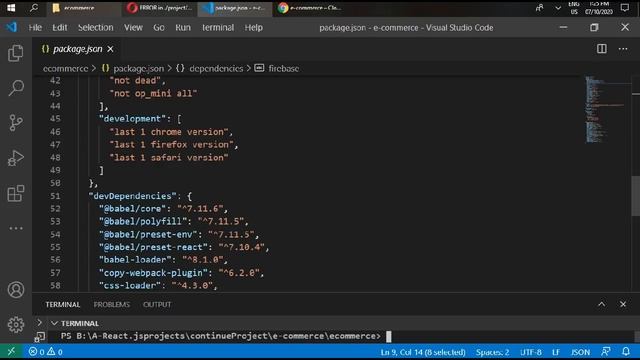The image size is (640, 360).
Task: Change end of line sequence LF
Action: click(x=556, y=352)
